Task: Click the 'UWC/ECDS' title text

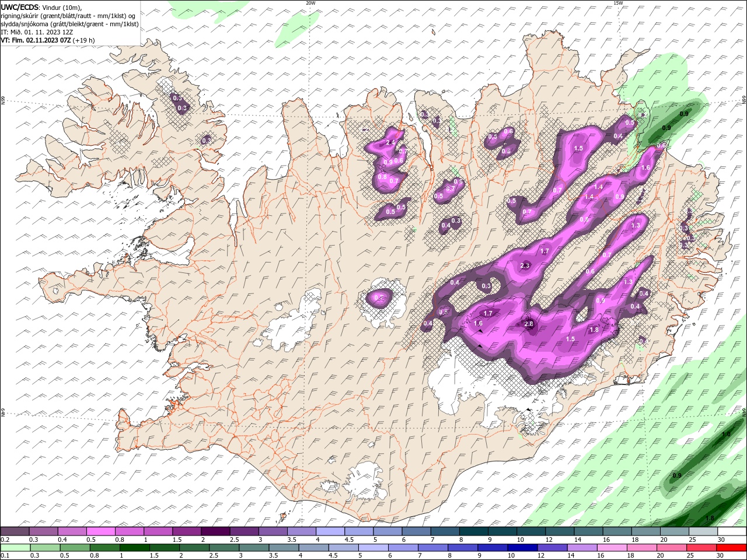Action: 20,7
